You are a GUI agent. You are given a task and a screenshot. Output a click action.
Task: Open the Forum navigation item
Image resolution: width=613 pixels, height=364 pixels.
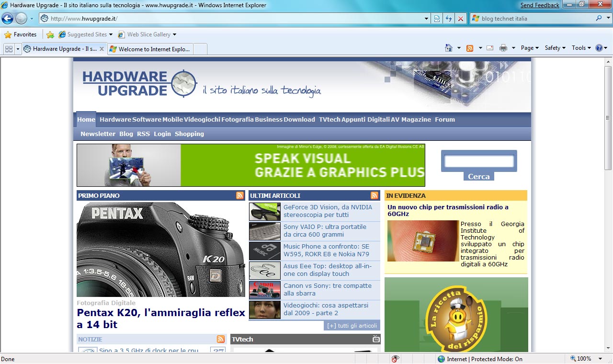pyautogui.click(x=445, y=119)
